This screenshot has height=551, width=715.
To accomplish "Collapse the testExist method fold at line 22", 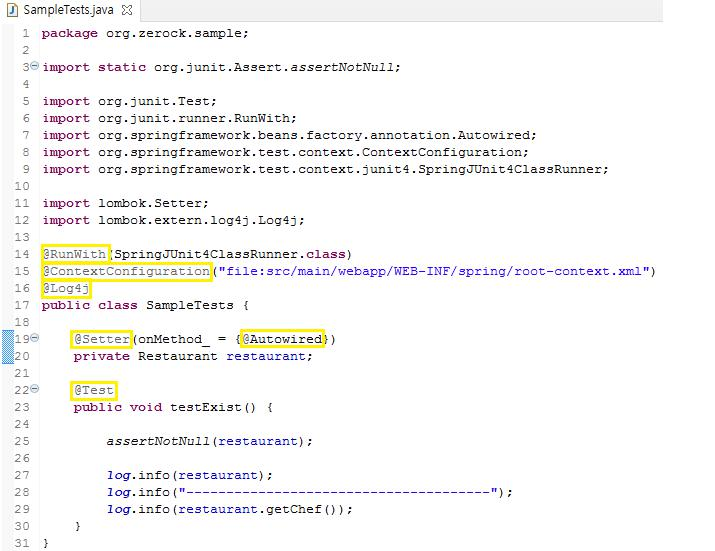I will click(x=34, y=389).
